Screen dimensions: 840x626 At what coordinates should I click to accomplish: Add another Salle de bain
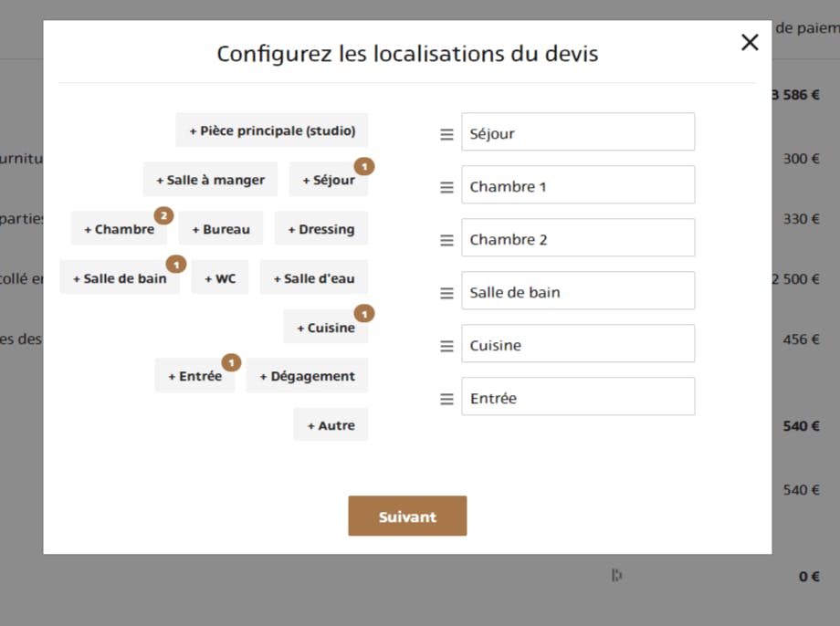[120, 278]
